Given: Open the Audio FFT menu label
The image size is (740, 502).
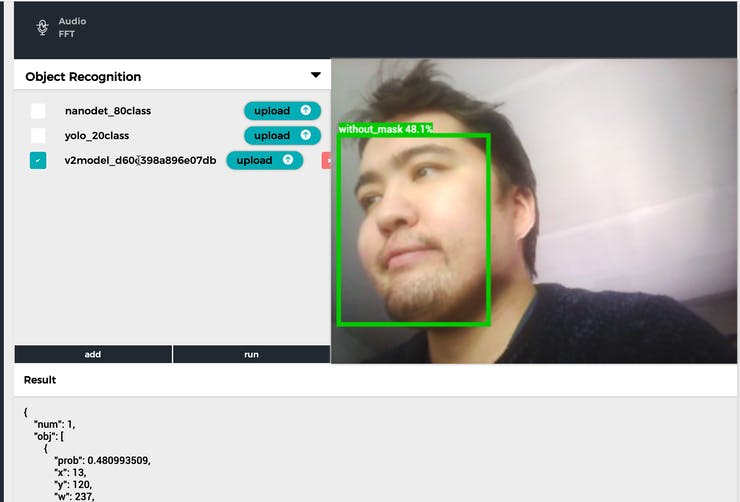Looking at the screenshot, I should coord(72,28).
